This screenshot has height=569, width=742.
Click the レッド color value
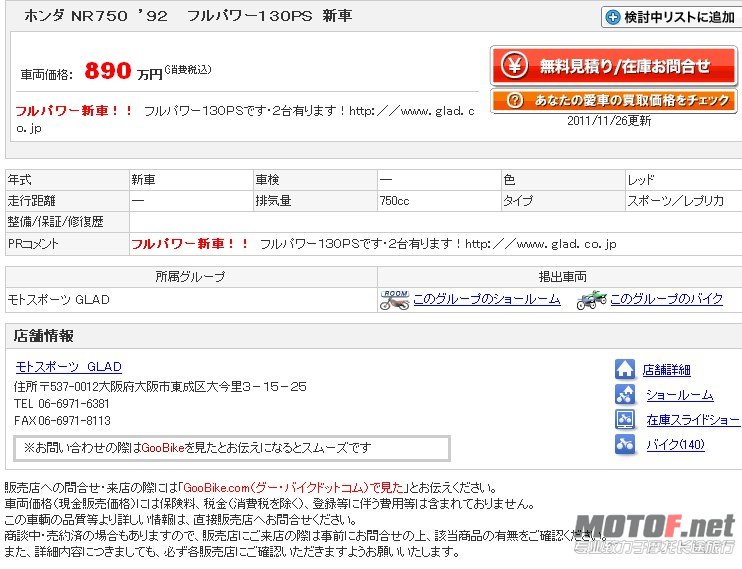point(641,180)
